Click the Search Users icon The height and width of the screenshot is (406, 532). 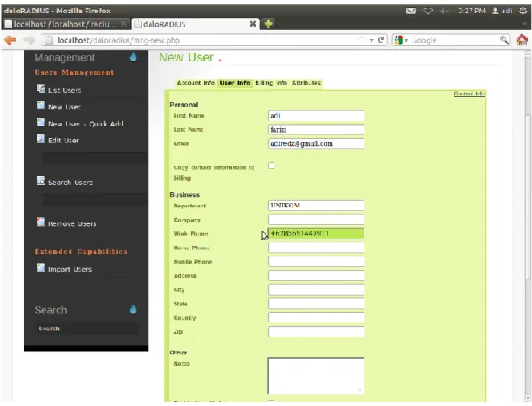point(41,181)
